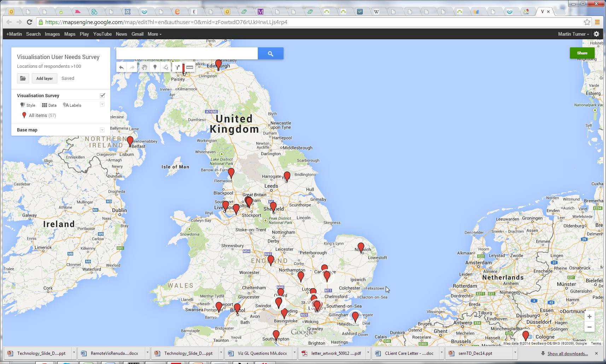Uncheck the Visualisation Survey layer checkbox
Screen dimensions: 606x364
103,95
